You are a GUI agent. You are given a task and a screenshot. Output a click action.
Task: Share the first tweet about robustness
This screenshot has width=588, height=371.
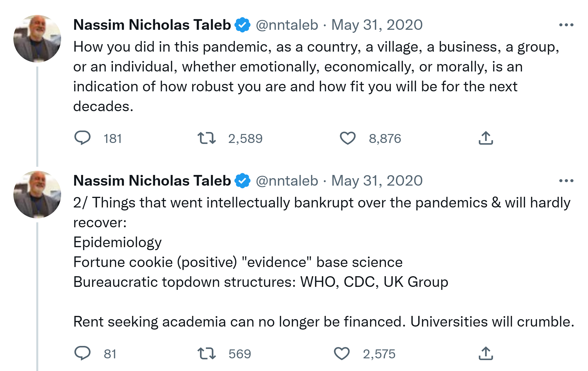pyautogui.click(x=486, y=138)
